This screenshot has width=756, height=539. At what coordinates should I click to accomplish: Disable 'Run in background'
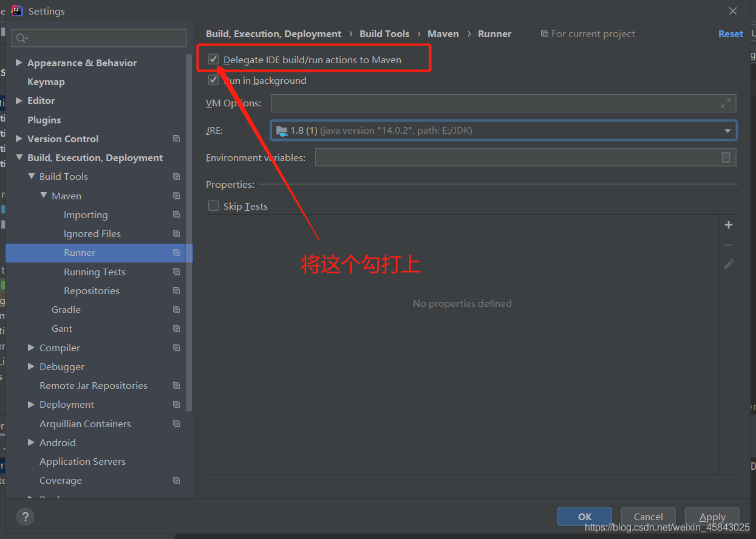coord(213,80)
